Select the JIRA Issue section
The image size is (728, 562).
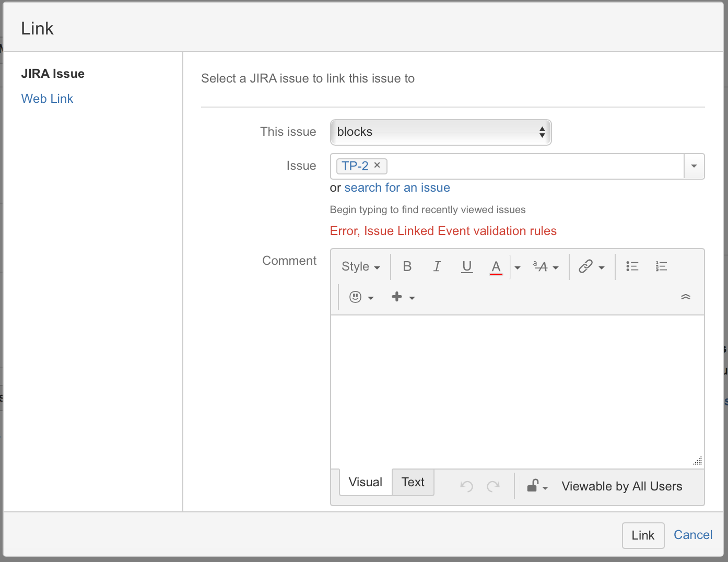53,74
